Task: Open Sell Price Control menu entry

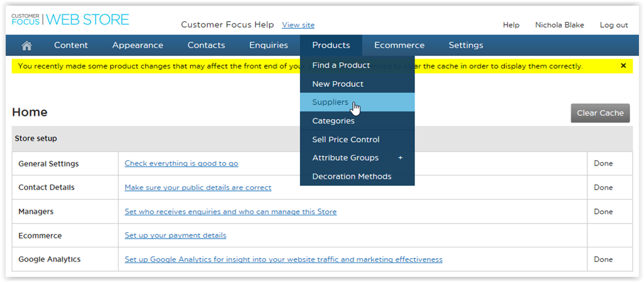Action: (x=357, y=139)
